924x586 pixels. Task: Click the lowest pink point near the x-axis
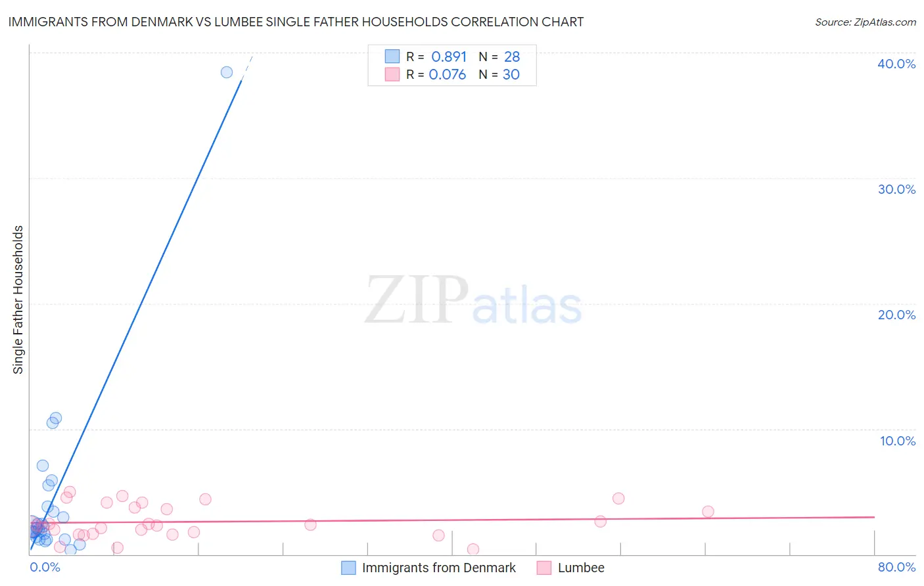click(x=473, y=549)
